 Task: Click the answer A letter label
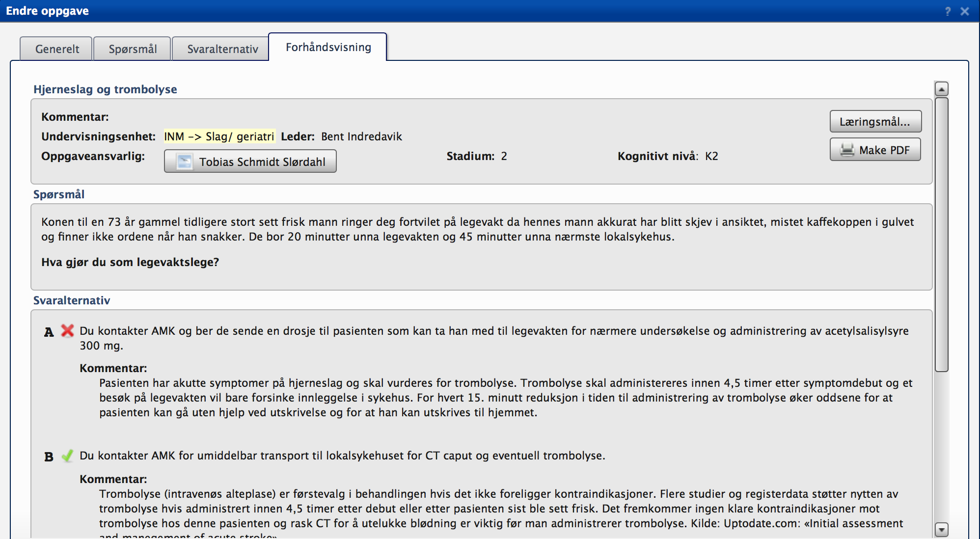click(x=49, y=332)
